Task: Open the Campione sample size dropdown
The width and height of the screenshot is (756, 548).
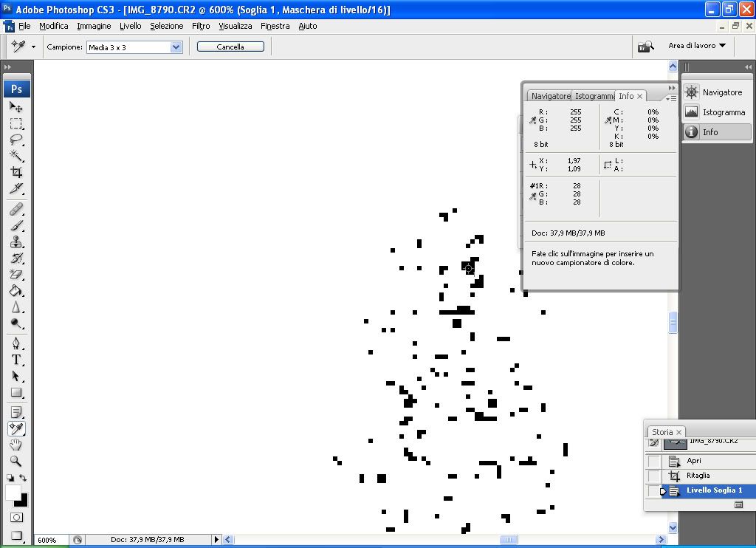Action: 176,47
